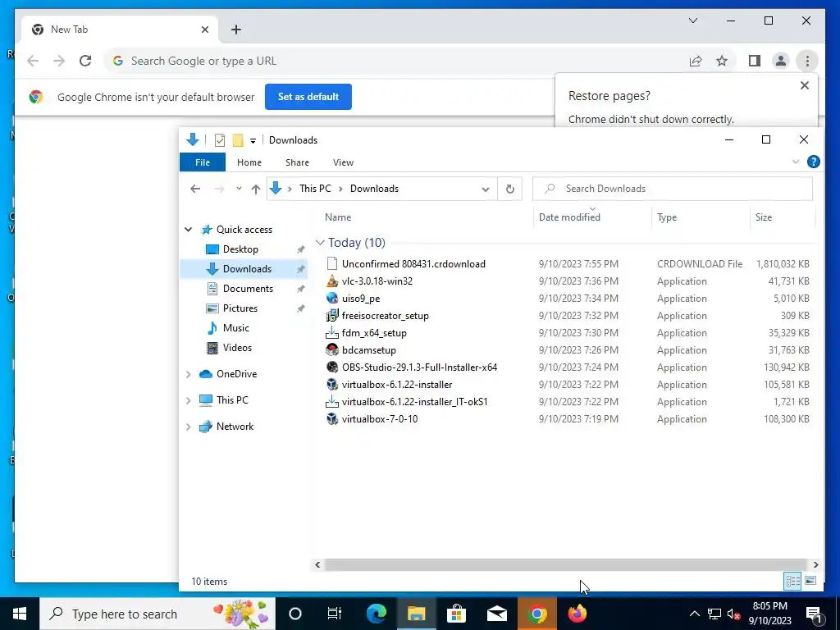The width and height of the screenshot is (840, 630).
Task: Click the Search Downloads field
Action: [673, 189]
